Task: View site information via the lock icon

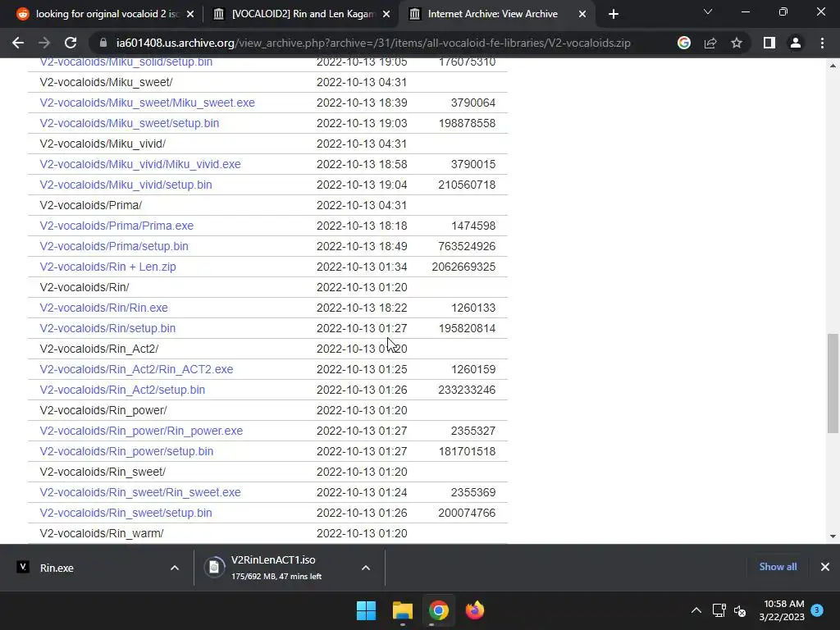Action: pos(103,43)
